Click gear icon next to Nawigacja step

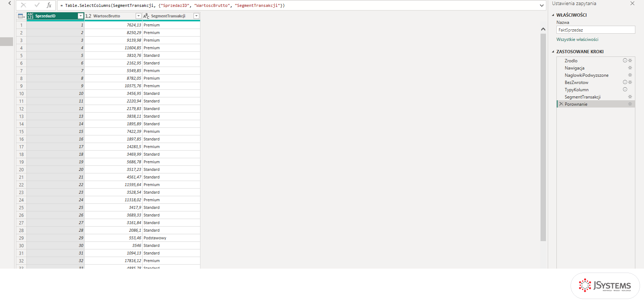click(x=630, y=68)
